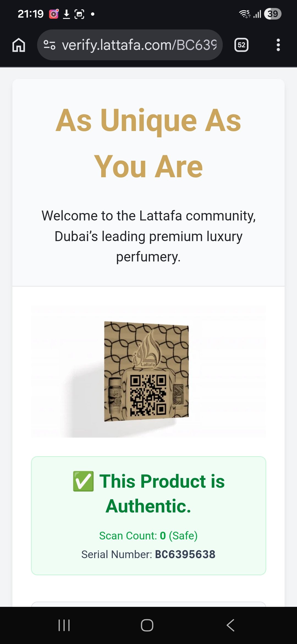Tap the Lattafa QR code product image
Image resolution: width=297 pixels, height=644 pixels.
point(147,371)
